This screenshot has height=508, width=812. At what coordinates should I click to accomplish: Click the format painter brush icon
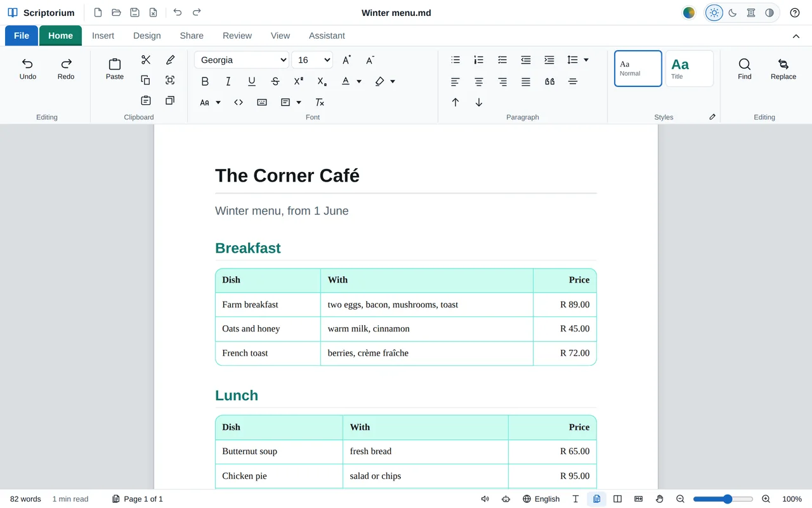(x=170, y=60)
